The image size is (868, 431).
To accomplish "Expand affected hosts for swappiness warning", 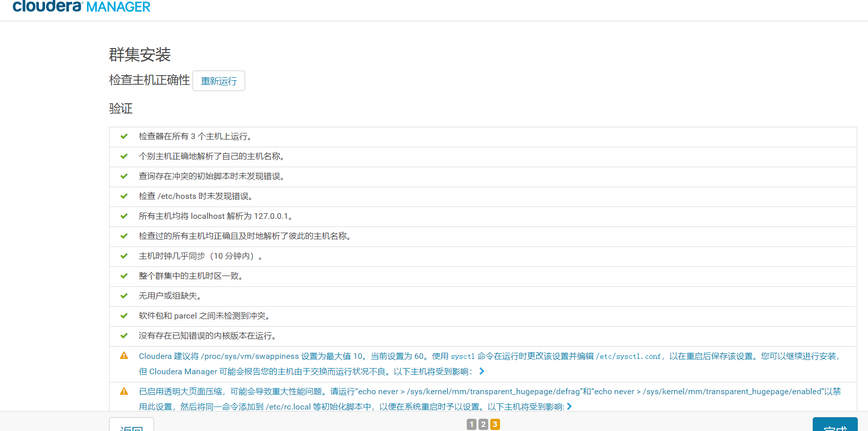I will [482, 371].
